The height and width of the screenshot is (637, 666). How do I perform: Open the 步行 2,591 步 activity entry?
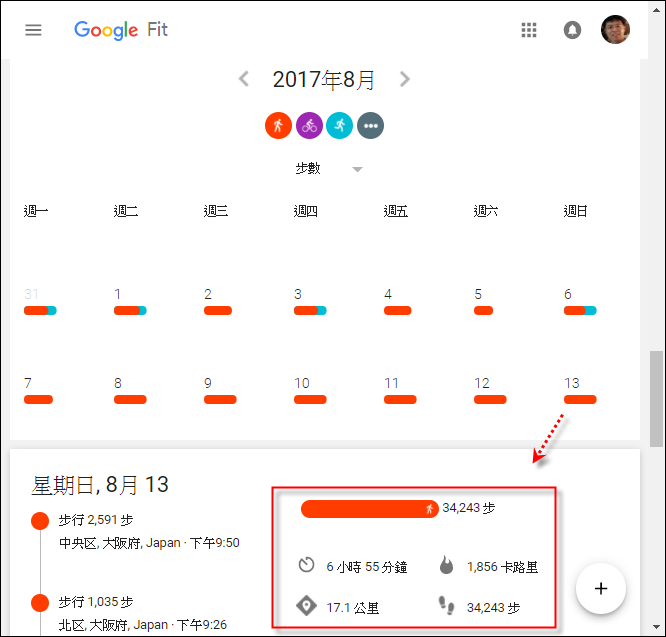pos(96,520)
